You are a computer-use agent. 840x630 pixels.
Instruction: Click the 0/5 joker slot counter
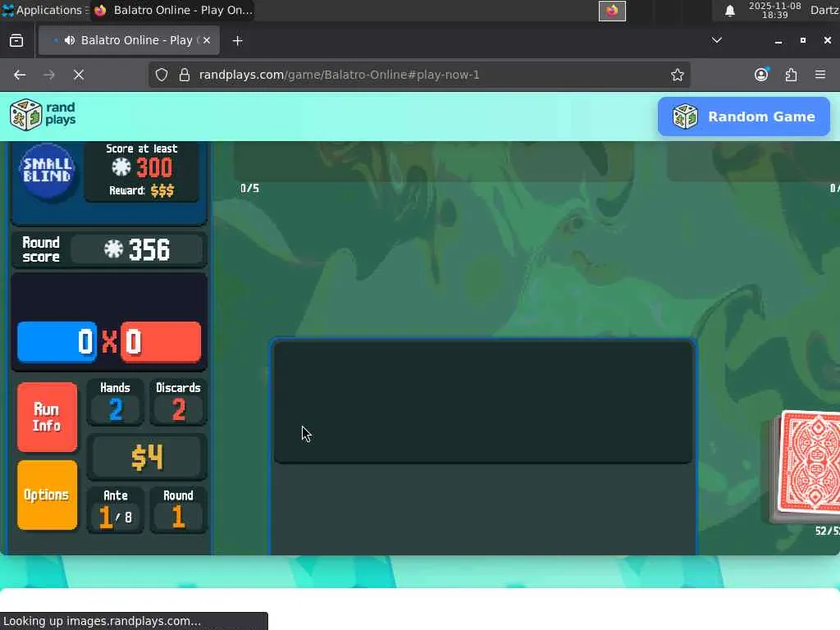(249, 189)
